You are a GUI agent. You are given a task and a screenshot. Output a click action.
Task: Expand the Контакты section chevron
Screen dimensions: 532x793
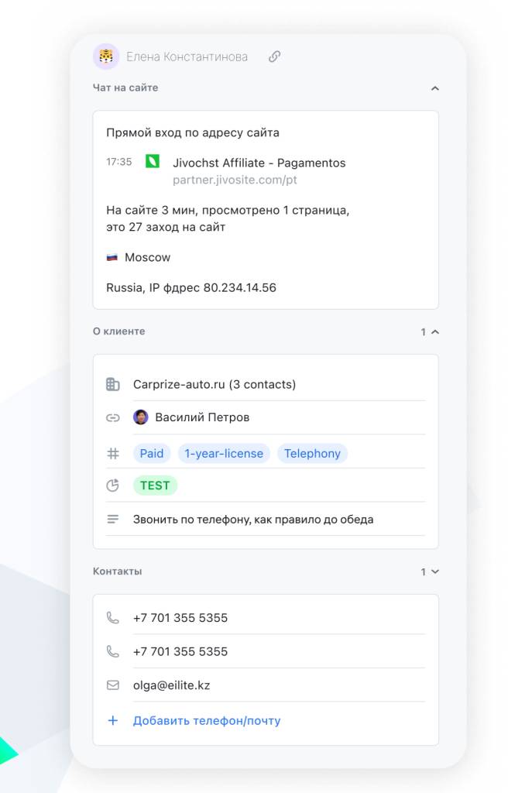coord(434,572)
